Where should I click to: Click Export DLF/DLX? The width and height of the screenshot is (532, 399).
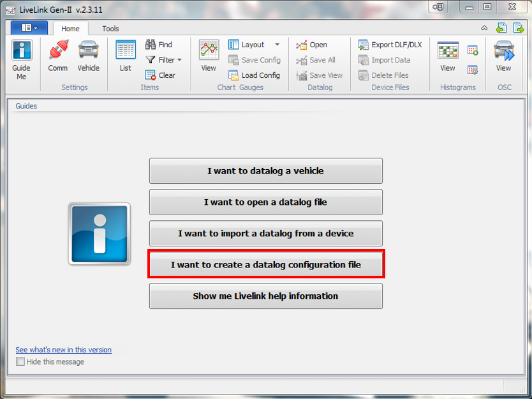(390, 45)
